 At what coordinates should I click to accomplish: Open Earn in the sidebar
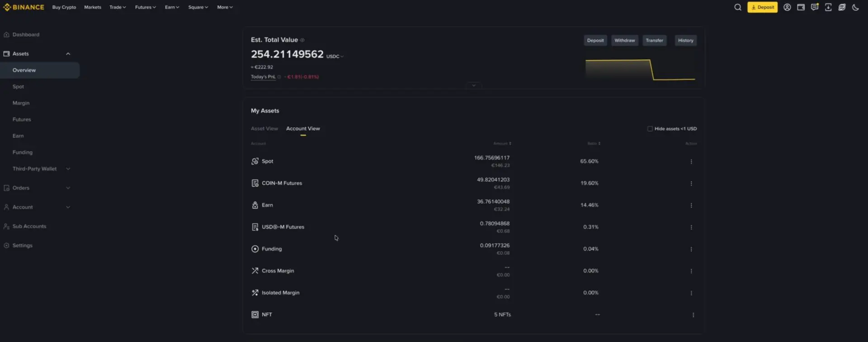pos(18,136)
